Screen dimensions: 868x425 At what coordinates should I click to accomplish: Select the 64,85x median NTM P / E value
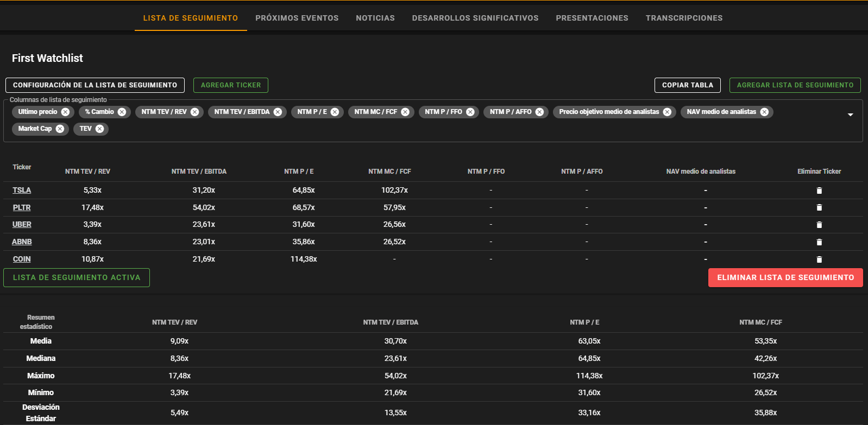point(589,358)
